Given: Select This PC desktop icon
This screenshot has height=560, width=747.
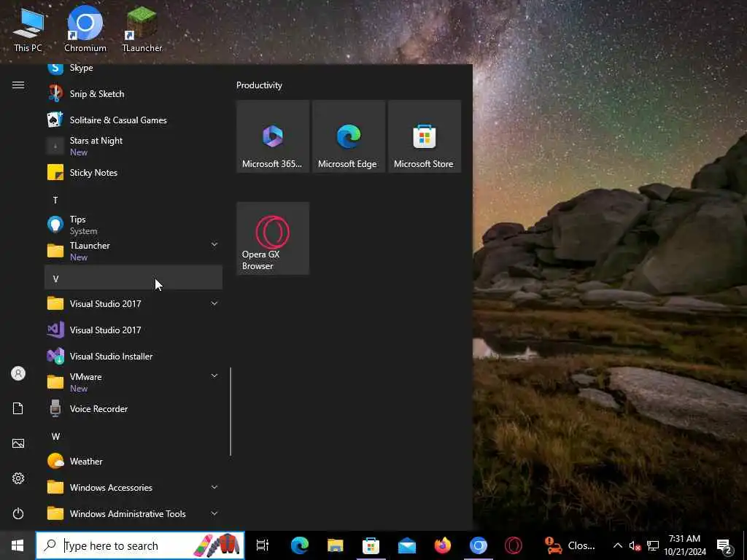Looking at the screenshot, I should point(28,29).
